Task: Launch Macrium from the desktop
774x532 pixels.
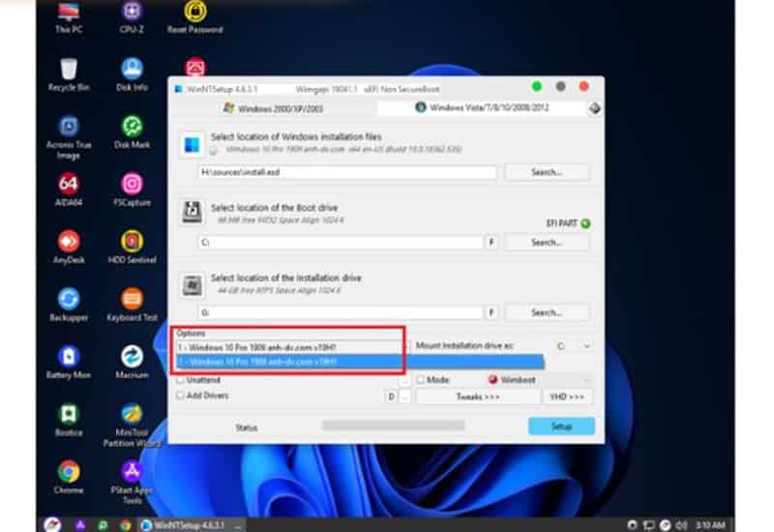Action: [132, 364]
